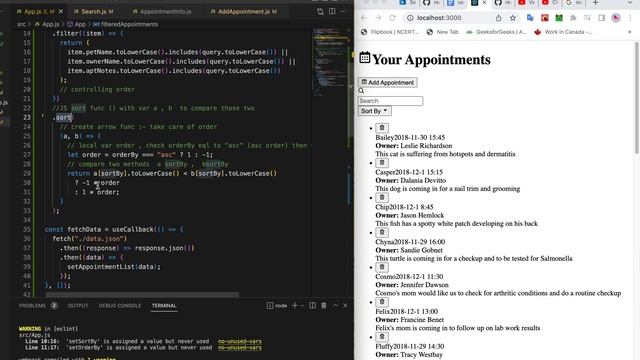
Task: Click VS Code split editor icon
Action: click(x=332, y=11)
